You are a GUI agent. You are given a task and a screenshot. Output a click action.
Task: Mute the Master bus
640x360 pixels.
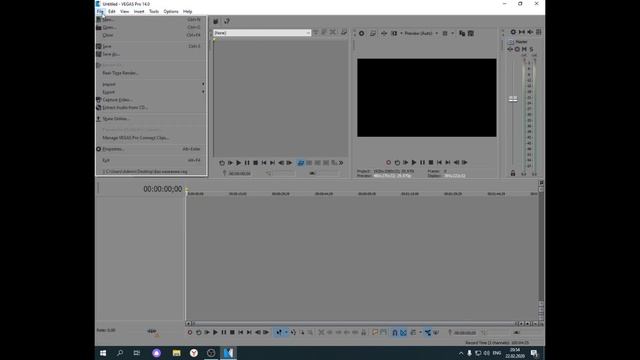pos(524,49)
